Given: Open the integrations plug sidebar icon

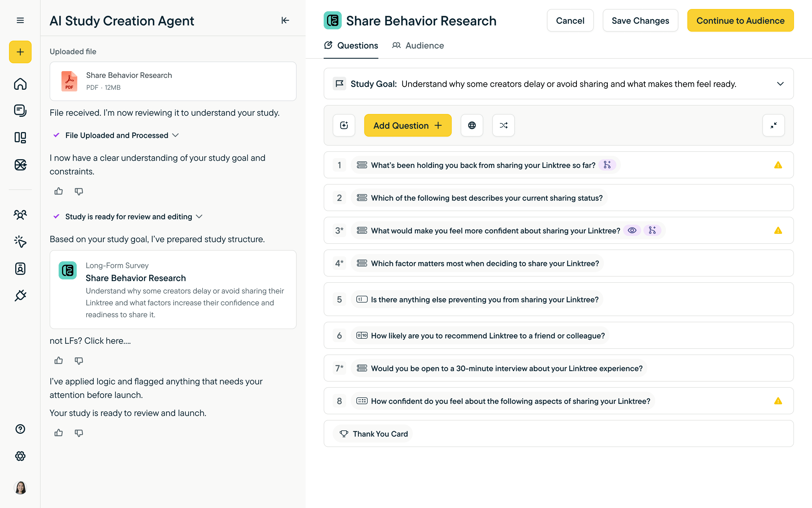Looking at the screenshot, I should (20, 295).
